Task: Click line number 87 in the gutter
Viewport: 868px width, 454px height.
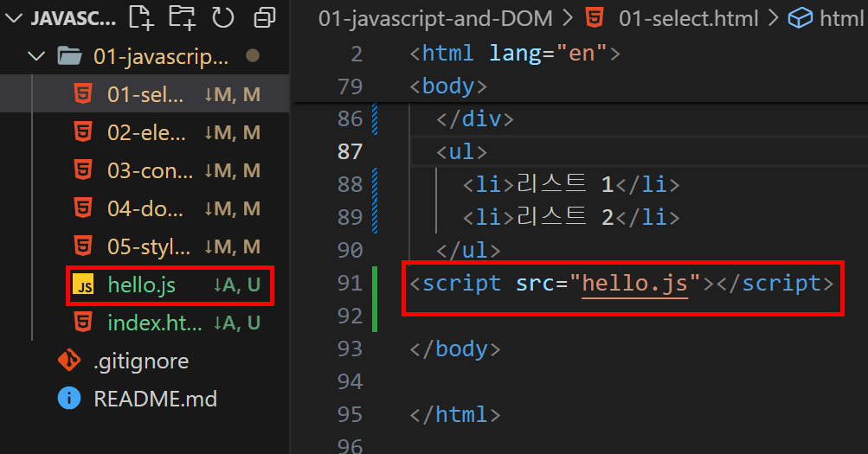Action: [x=350, y=151]
